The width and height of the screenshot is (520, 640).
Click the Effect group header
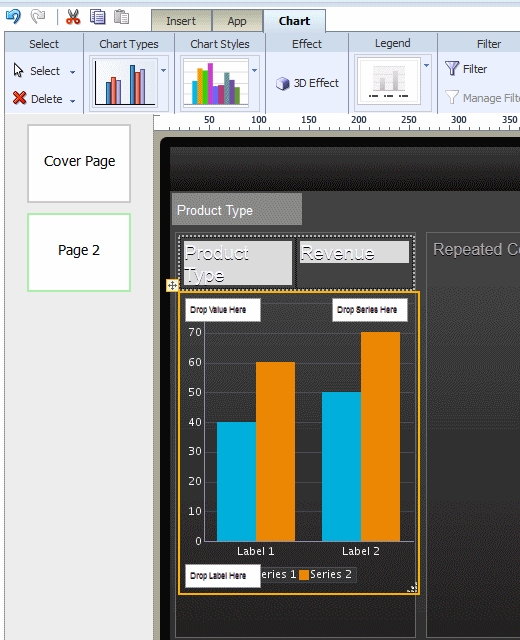click(x=307, y=44)
